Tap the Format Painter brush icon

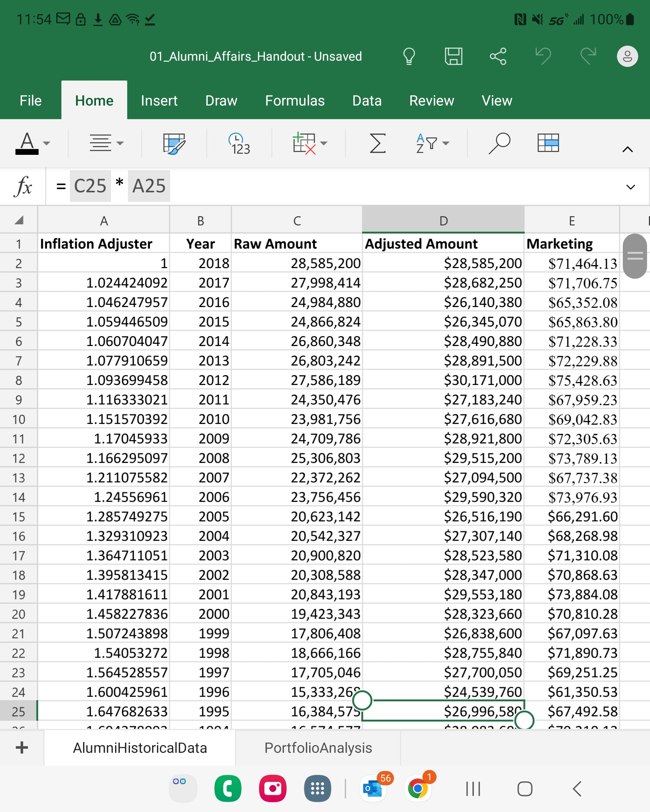(173, 143)
